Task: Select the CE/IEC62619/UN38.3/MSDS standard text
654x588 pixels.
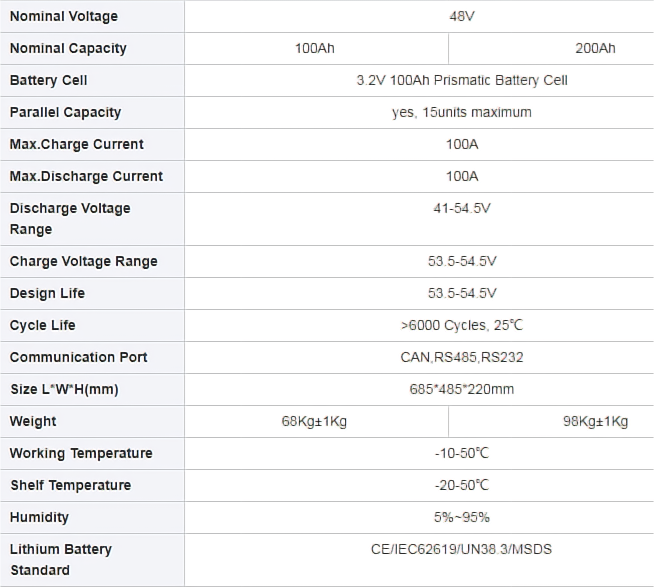Action: point(462,549)
